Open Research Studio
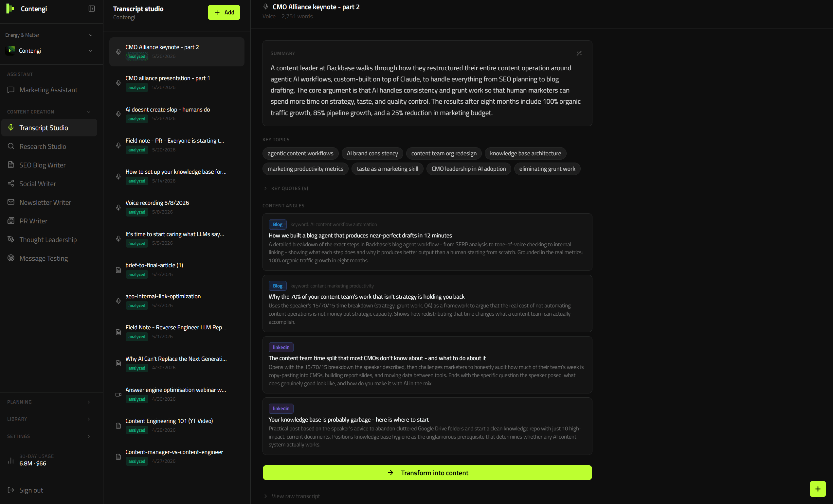 point(49,146)
